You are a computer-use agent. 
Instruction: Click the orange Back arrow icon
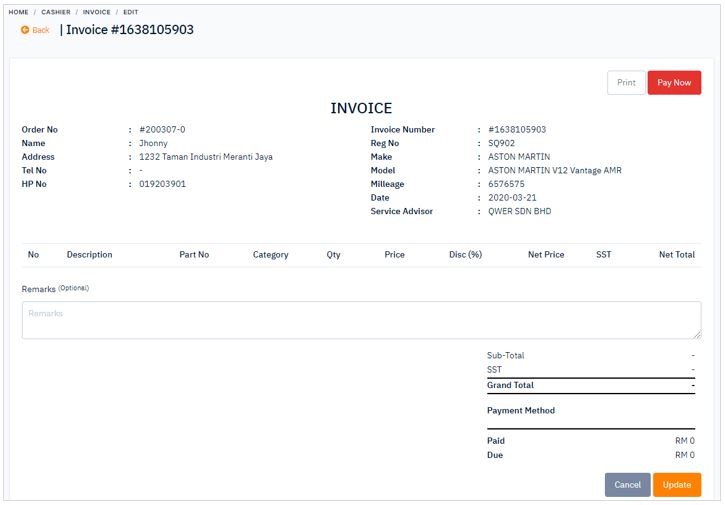(x=25, y=30)
